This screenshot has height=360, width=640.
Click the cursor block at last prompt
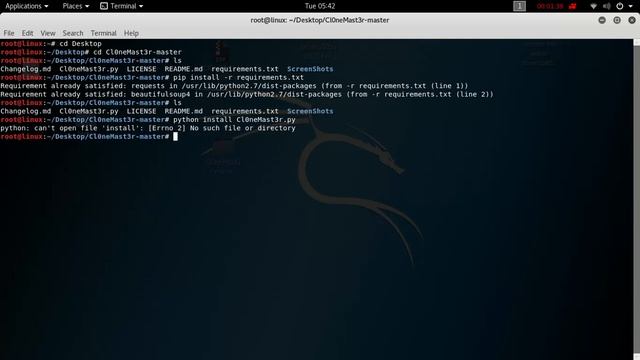(x=176, y=137)
